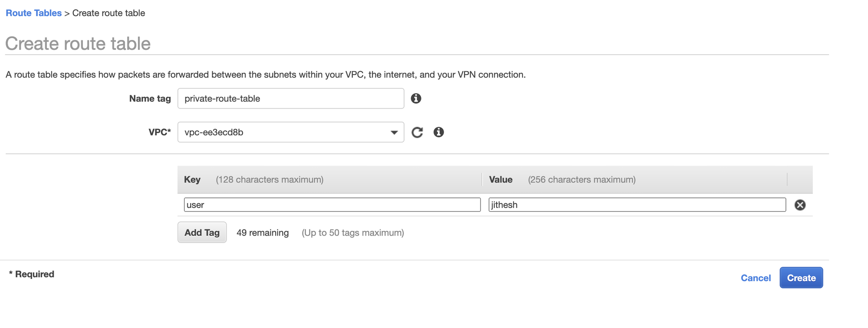Focus the Name tag text field
This screenshot has height=328, width=868.
pyautogui.click(x=291, y=98)
